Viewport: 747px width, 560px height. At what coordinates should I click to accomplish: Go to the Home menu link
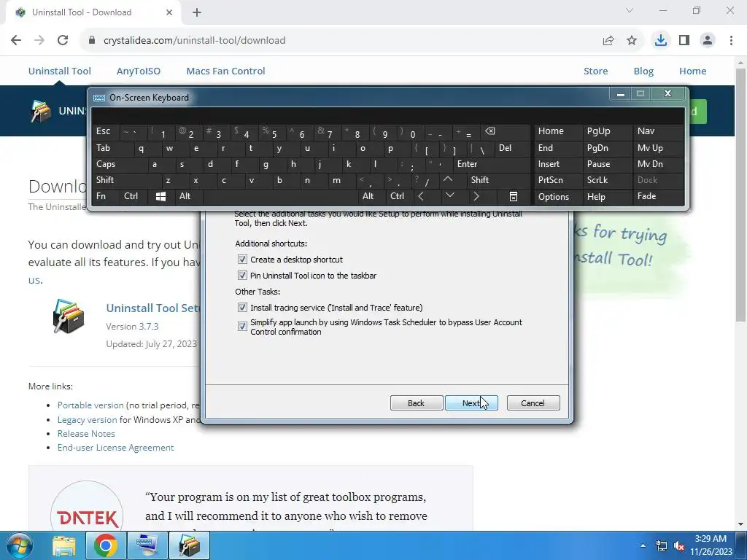pyautogui.click(x=693, y=71)
